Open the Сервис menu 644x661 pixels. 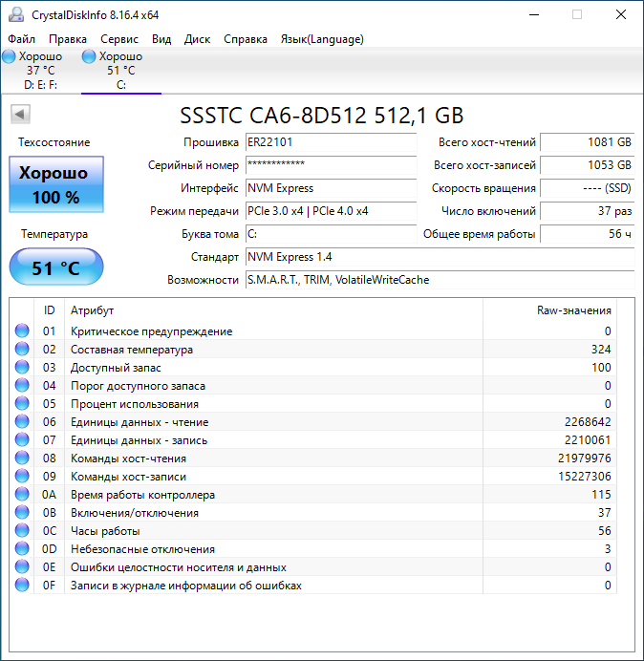tap(119, 39)
